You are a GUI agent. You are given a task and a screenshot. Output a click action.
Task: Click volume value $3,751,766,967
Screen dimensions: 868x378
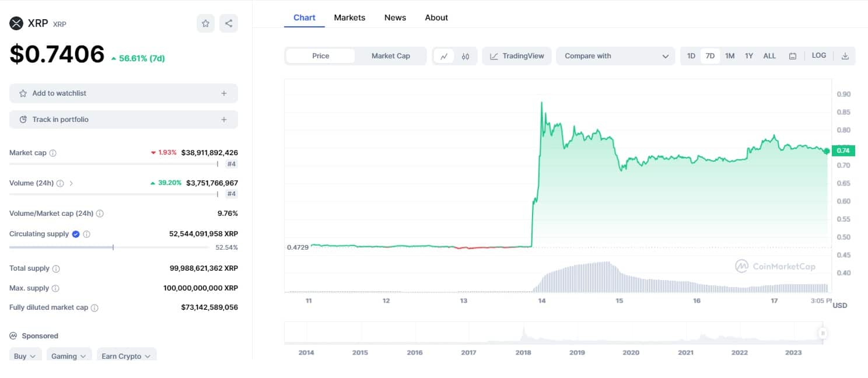tap(212, 183)
